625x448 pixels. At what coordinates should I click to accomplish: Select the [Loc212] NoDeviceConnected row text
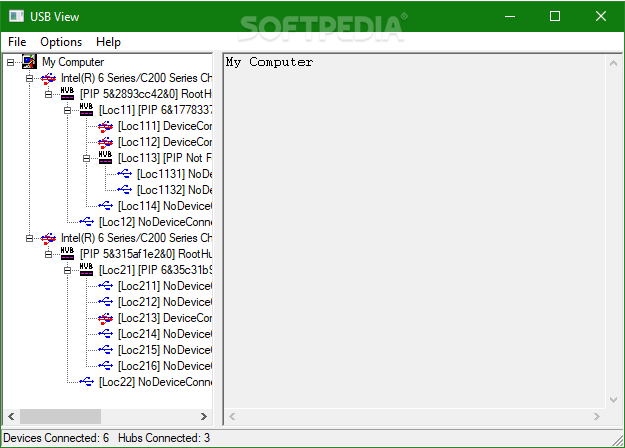(x=165, y=302)
